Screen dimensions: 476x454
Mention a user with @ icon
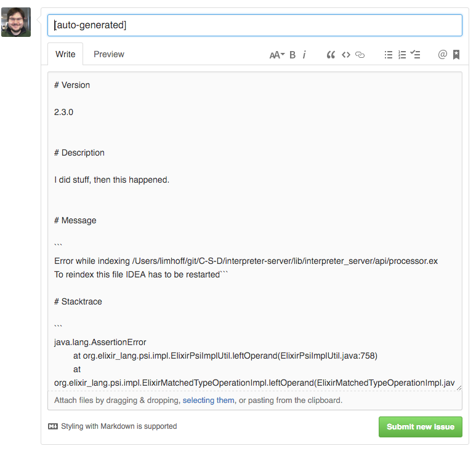(x=442, y=55)
